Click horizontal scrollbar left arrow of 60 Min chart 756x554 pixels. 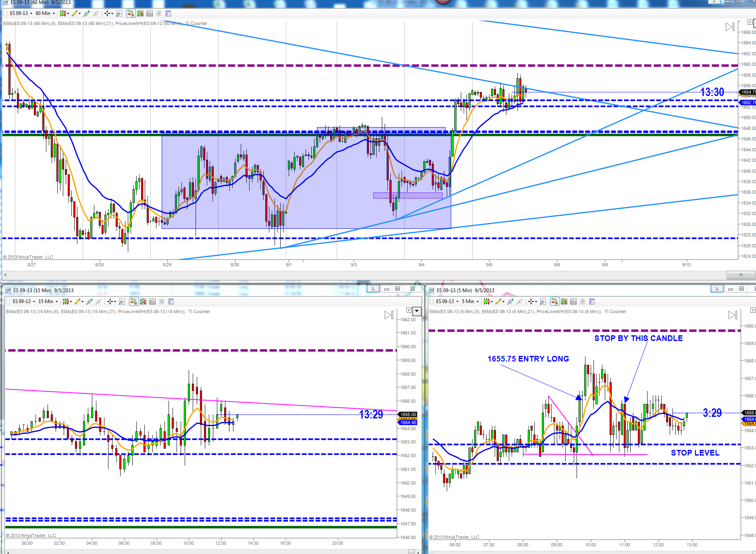pos(5,275)
